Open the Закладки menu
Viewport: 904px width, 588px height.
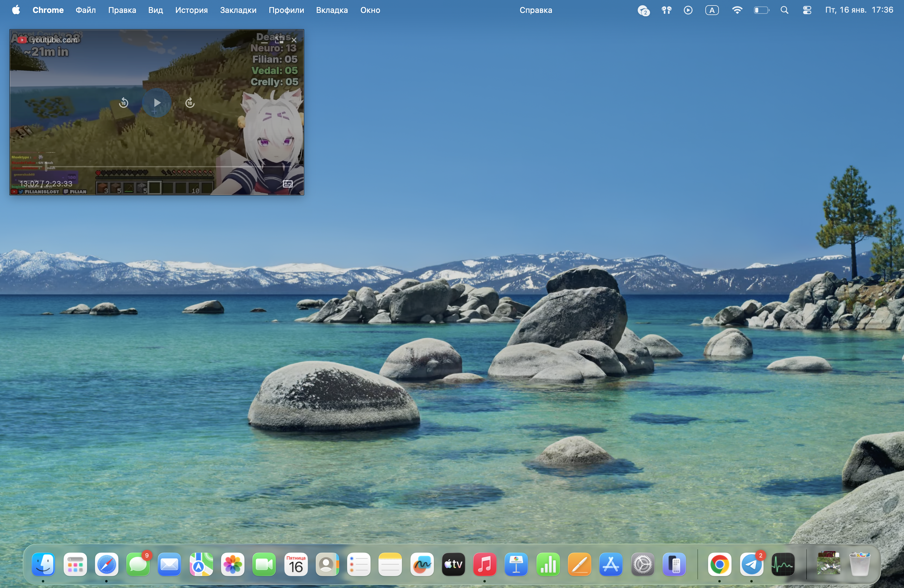point(238,10)
